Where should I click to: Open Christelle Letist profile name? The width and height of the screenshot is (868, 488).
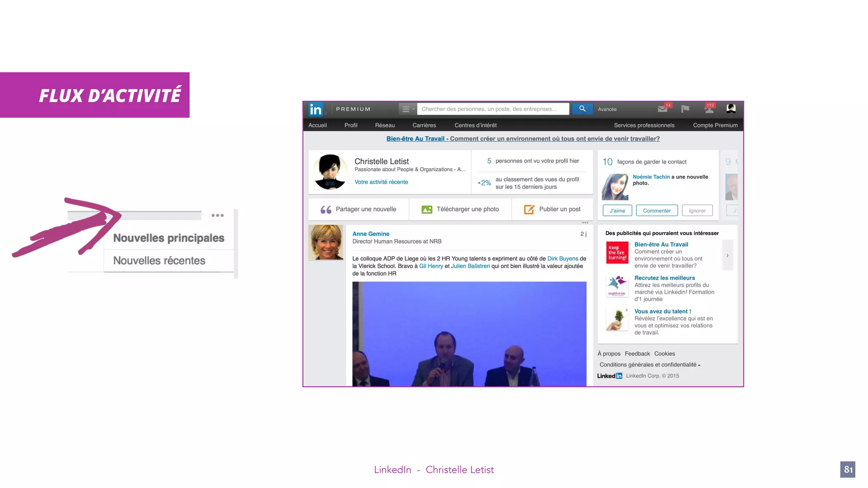tap(381, 161)
